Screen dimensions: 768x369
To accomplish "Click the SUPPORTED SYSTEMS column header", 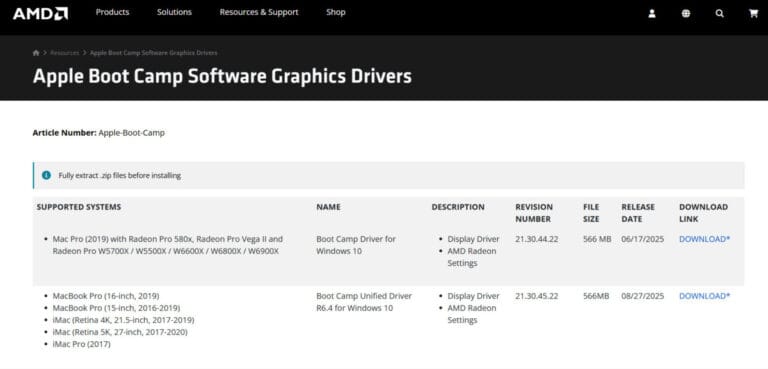I will click(x=79, y=207).
